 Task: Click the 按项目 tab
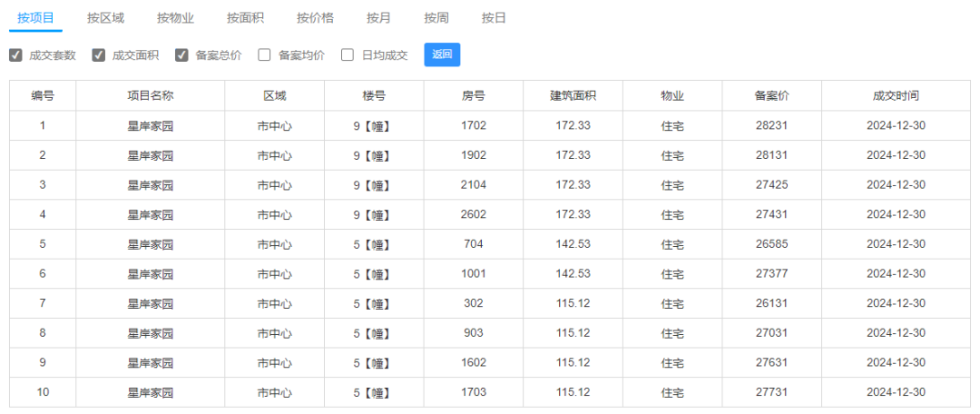click(x=35, y=18)
